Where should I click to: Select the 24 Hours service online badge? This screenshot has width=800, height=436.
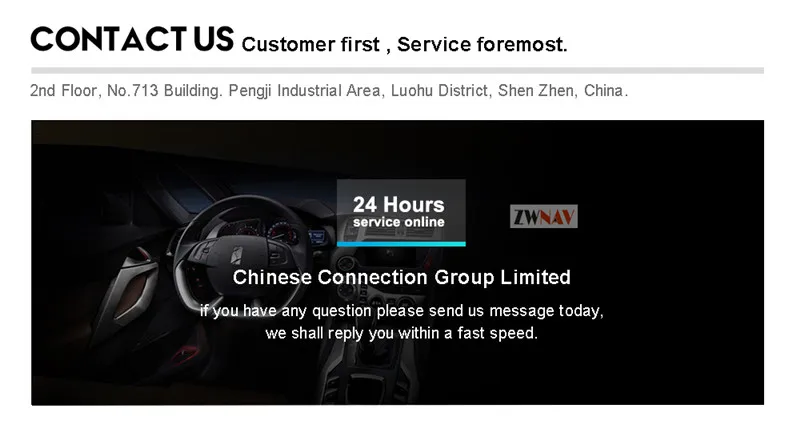pos(401,213)
